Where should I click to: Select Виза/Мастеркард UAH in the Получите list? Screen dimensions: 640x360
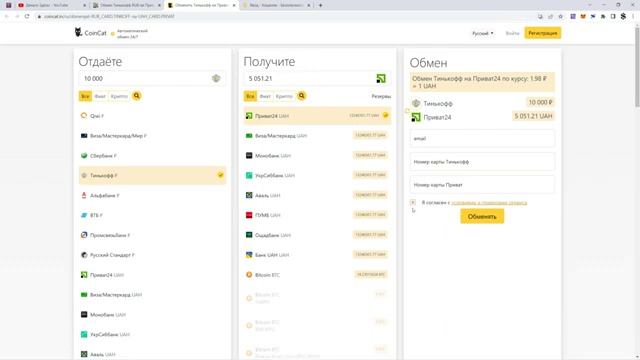pyautogui.click(x=317, y=136)
